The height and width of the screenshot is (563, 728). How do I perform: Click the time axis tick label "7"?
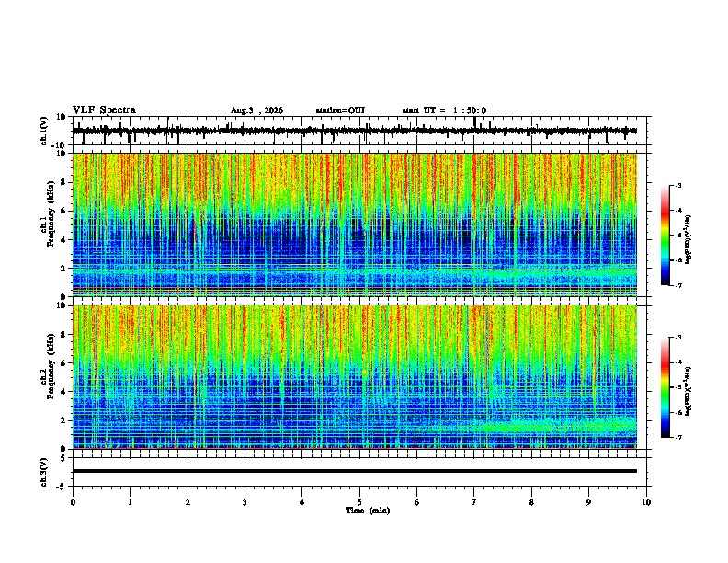click(x=474, y=502)
